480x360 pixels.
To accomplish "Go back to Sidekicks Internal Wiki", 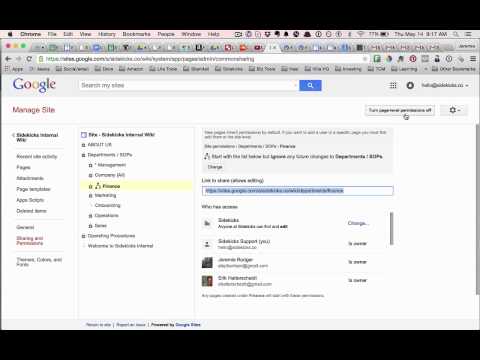I will pyautogui.click(x=37, y=137).
